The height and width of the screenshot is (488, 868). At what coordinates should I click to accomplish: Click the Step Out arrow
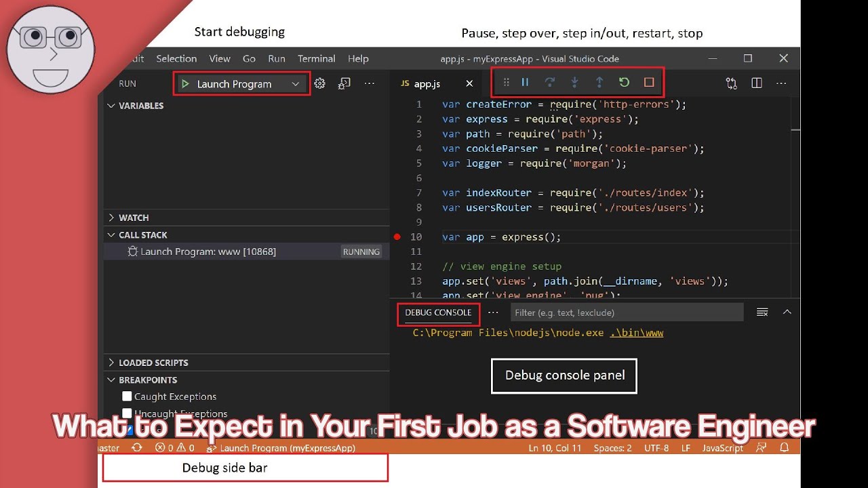(599, 83)
